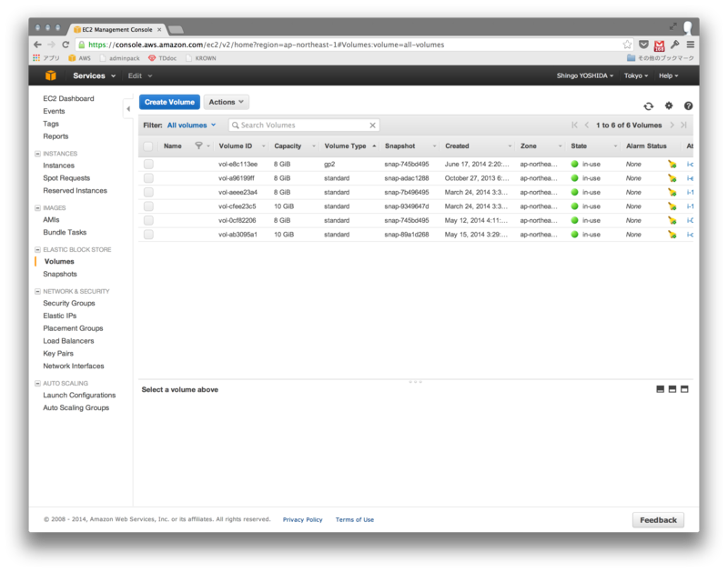Open the Privacy Policy link
Image resolution: width=728 pixels, height=572 pixels.
click(303, 519)
